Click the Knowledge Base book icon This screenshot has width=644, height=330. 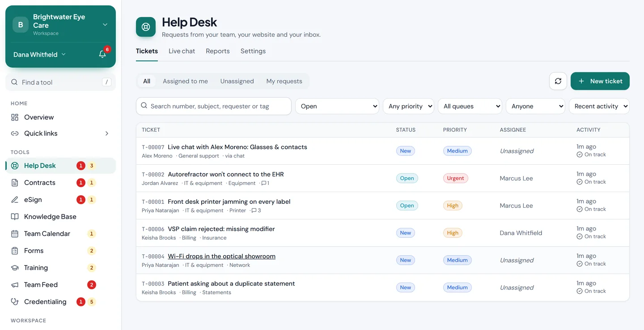15,217
